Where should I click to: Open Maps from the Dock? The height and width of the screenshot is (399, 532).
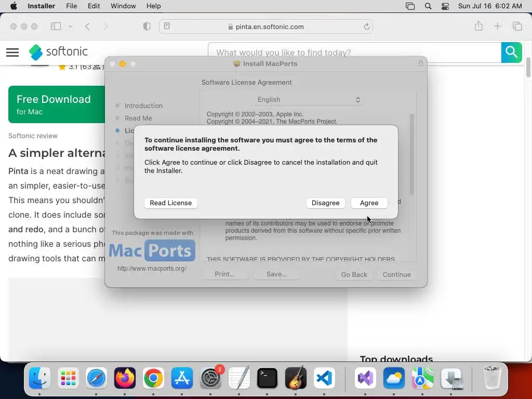[x=422, y=378]
